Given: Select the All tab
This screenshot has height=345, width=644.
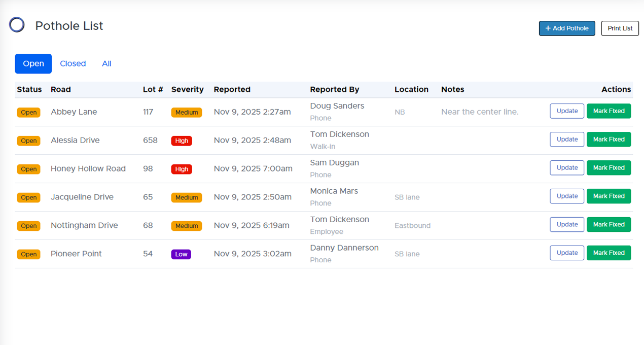Looking at the screenshot, I should tap(106, 64).
